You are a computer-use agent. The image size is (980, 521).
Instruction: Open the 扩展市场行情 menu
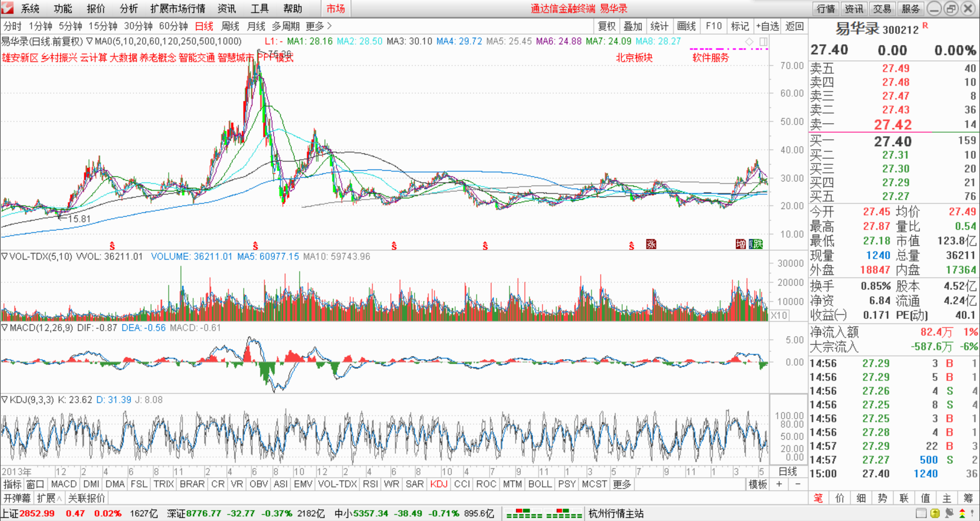coord(178,9)
